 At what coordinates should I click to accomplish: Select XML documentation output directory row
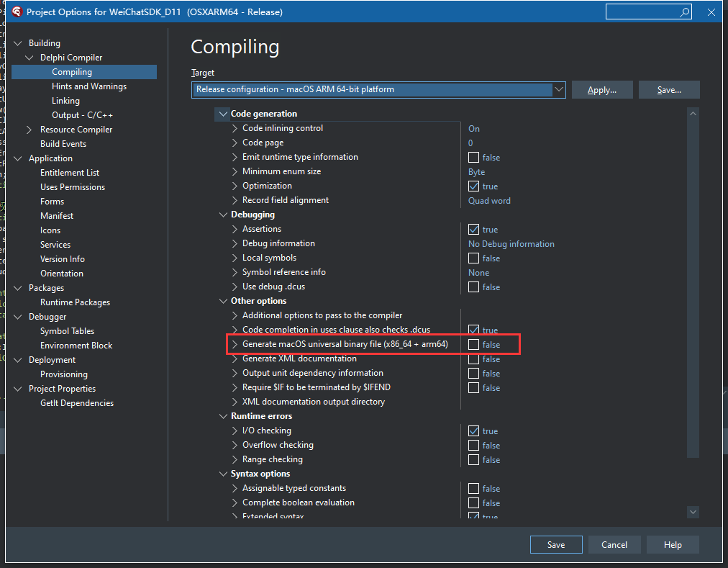[314, 402]
